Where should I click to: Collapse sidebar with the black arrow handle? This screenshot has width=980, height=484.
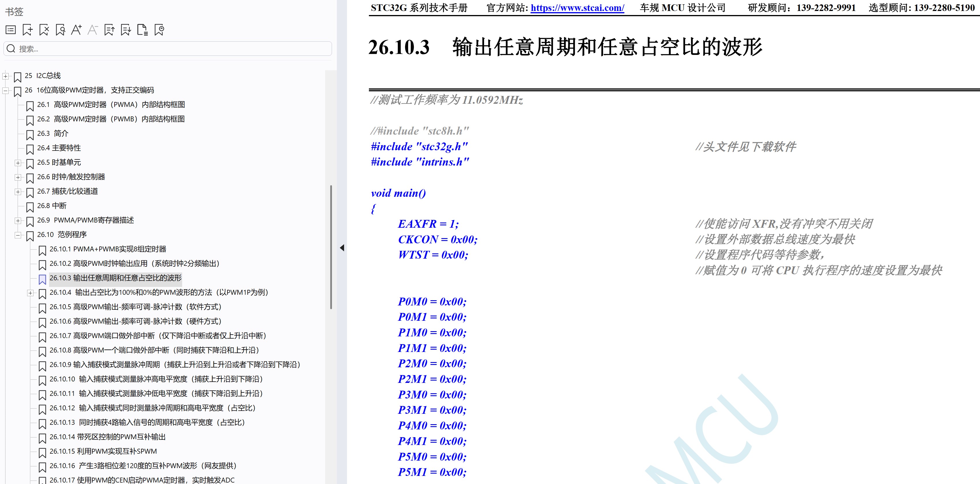[342, 248]
